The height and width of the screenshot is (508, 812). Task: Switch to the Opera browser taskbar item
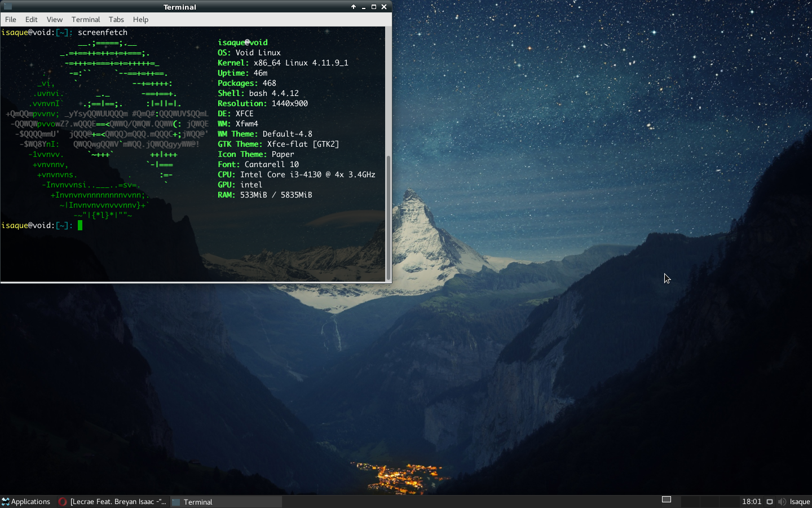pyautogui.click(x=112, y=501)
